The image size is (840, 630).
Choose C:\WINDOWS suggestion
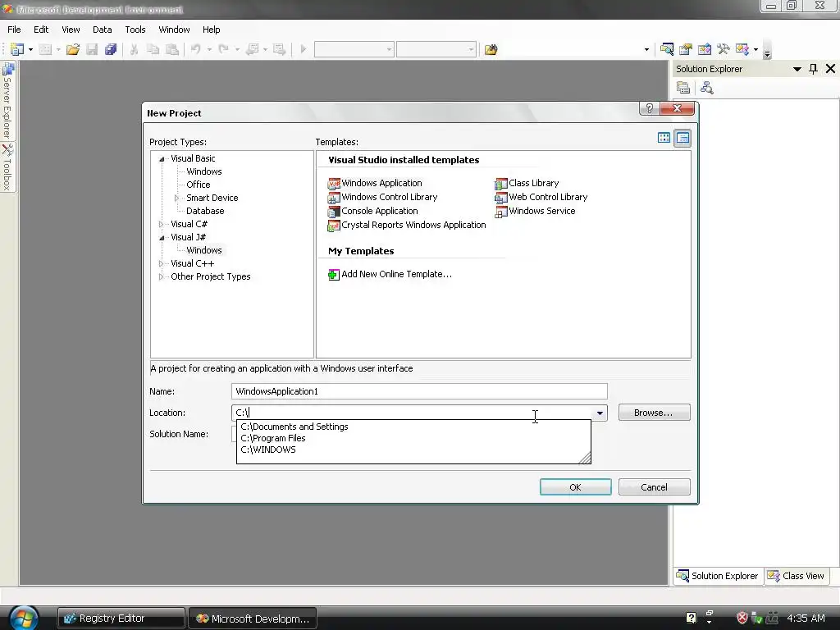tap(413, 450)
